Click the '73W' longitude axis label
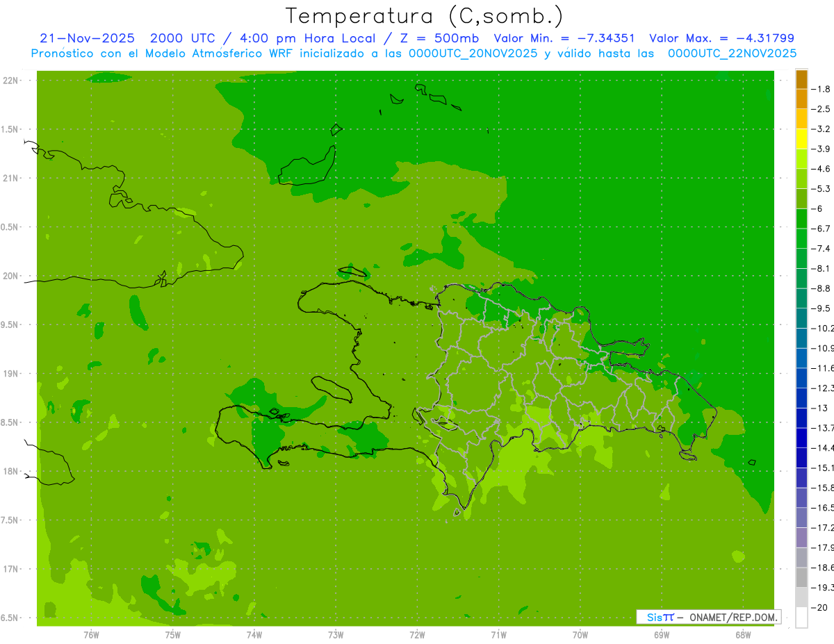Image resolution: width=834 pixels, height=644 pixels. pos(336,635)
